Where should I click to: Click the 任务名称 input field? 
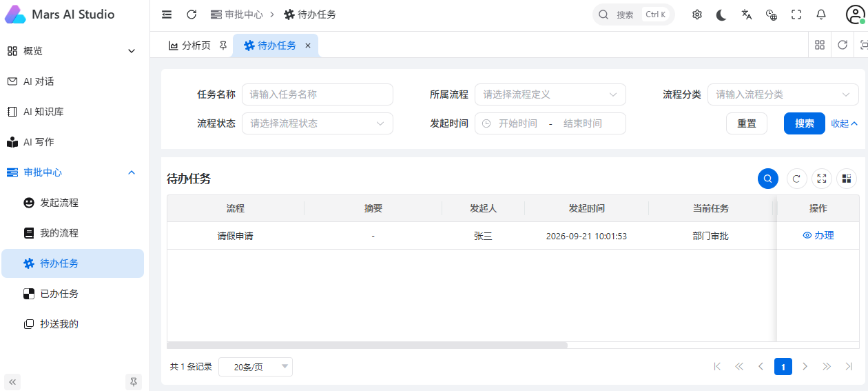pyautogui.click(x=317, y=94)
